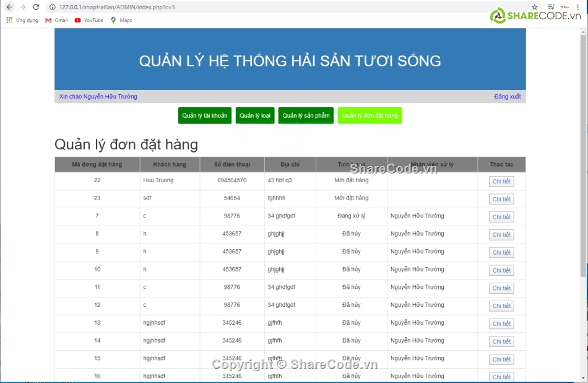Select Đã hủy status of order 8
Image resolution: width=588 pixels, height=383 pixels.
pyautogui.click(x=352, y=234)
